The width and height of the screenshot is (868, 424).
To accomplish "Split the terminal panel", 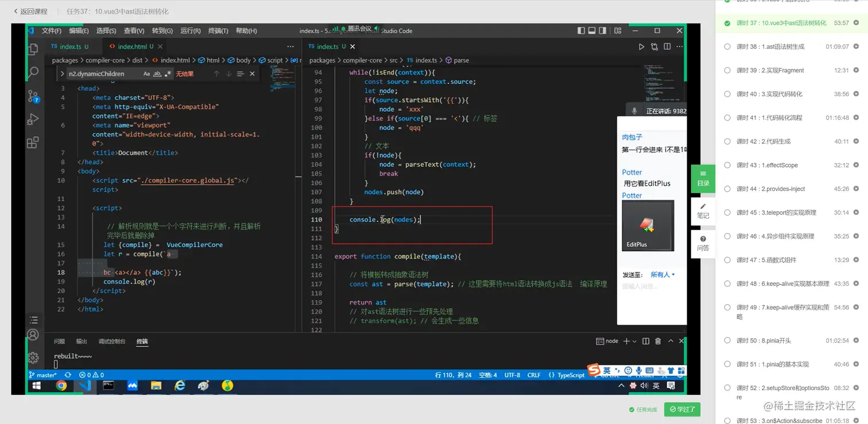I will pyautogui.click(x=646, y=341).
